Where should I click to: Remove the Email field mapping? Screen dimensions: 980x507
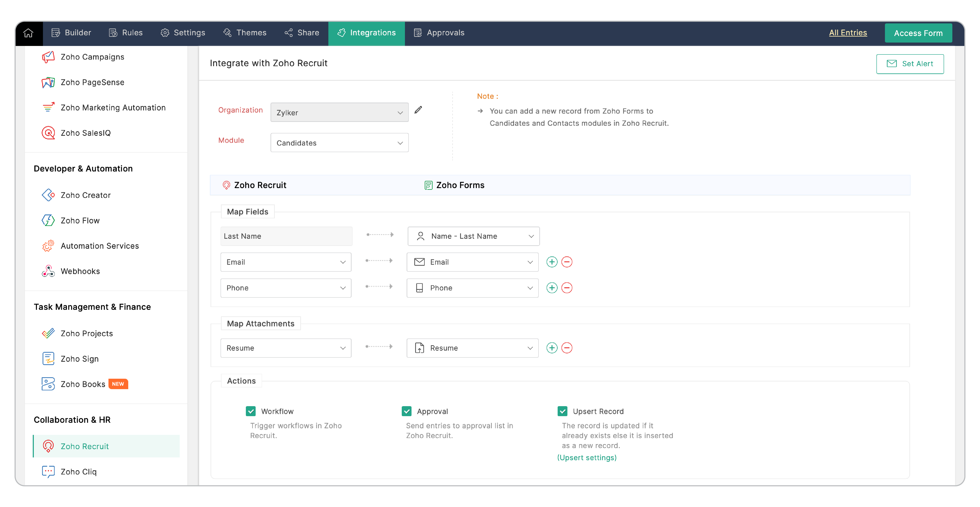click(567, 262)
